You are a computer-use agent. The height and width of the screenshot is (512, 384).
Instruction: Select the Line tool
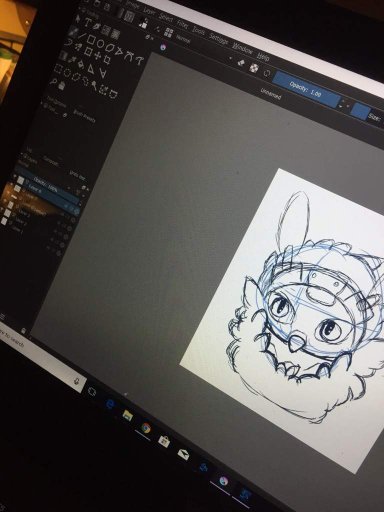[x=82, y=37]
